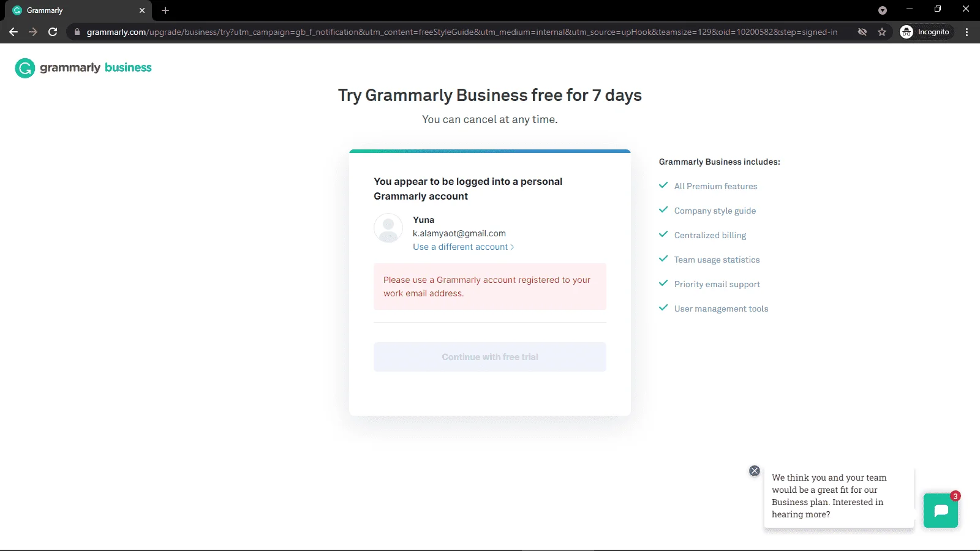Click the 'grammarly business' wordmark
This screenshot has height=551, width=980.
(x=96, y=67)
